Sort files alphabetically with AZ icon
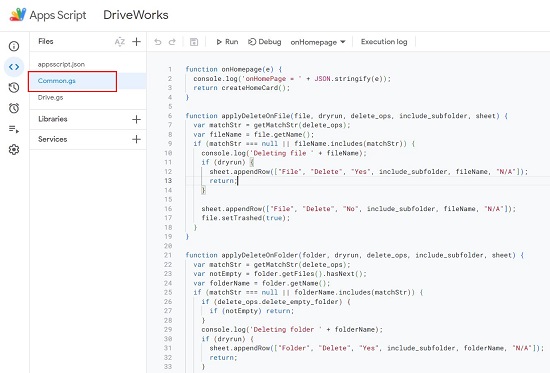The width and height of the screenshot is (550, 373). point(120,42)
